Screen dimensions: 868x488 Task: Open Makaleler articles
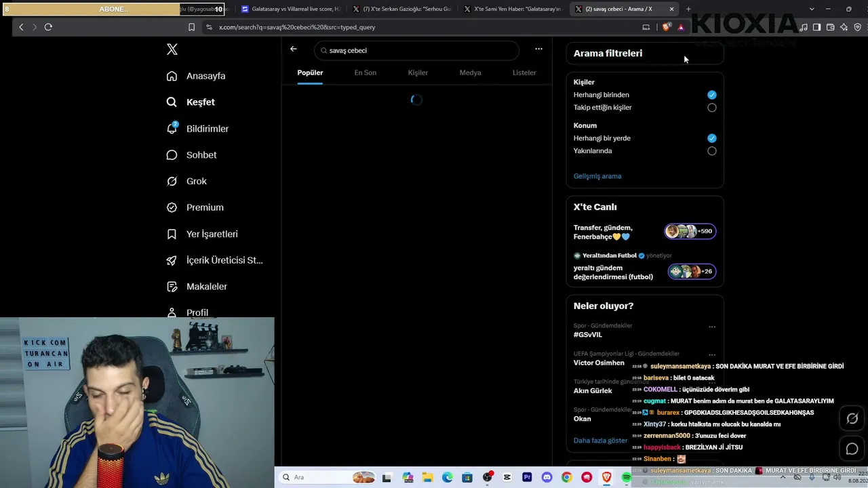coord(197,287)
